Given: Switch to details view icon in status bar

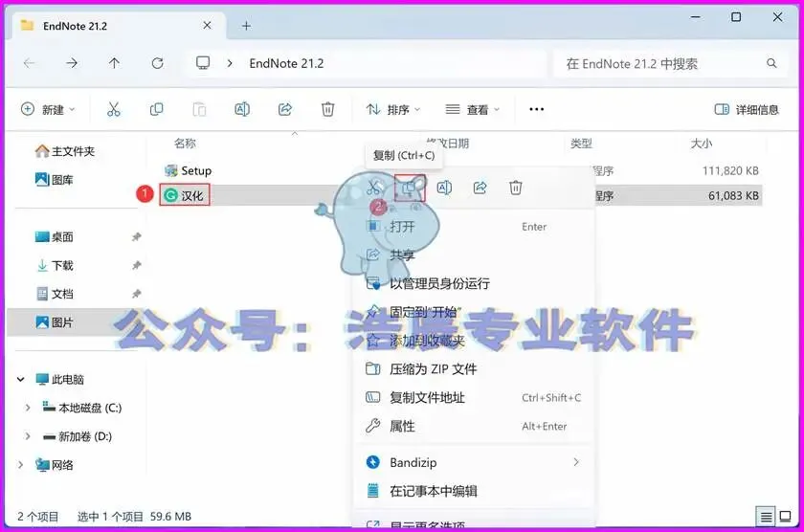Looking at the screenshot, I should pyautogui.click(x=766, y=517).
